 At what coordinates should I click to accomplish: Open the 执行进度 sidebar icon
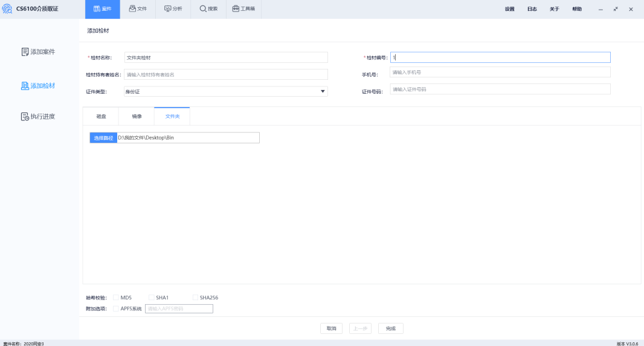(25, 116)
